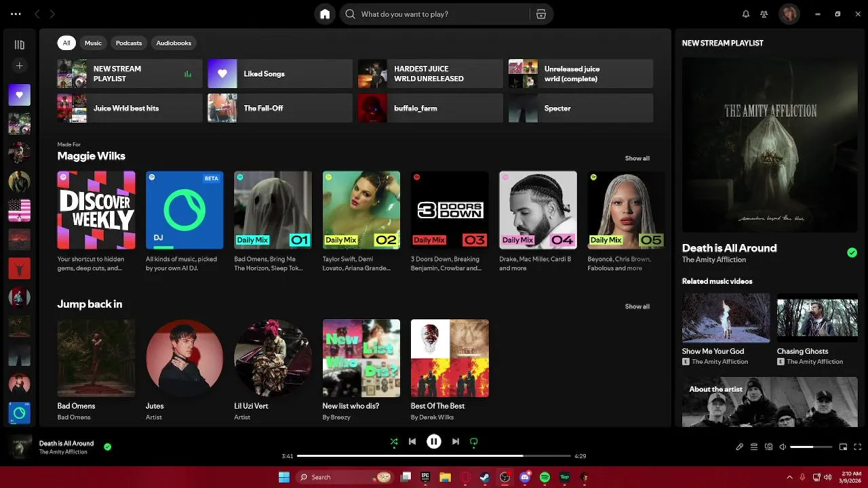The width and height of the screenshot is (868, 488).
Task: Open the DJ playlist icon in sidebar
Action: tap(20, 413)
